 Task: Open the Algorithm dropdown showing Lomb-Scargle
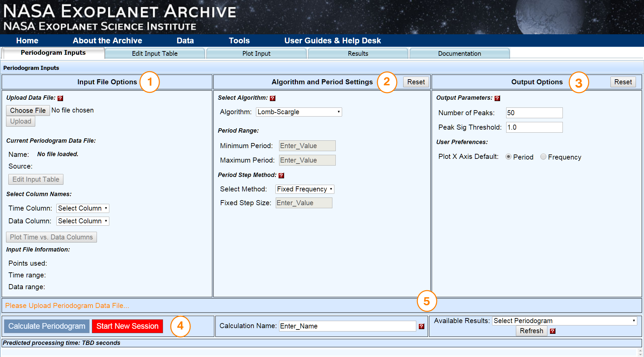point(299,112)
